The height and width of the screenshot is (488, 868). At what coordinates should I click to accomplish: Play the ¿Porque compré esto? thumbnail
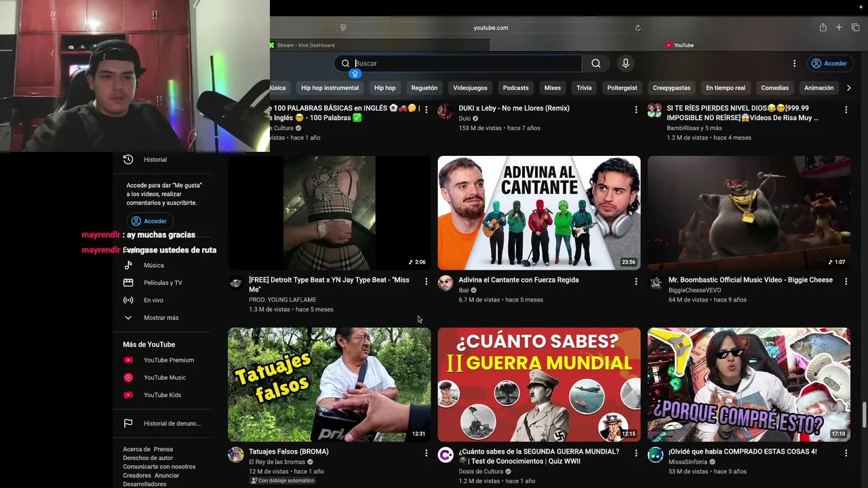[x=749, y=384]
